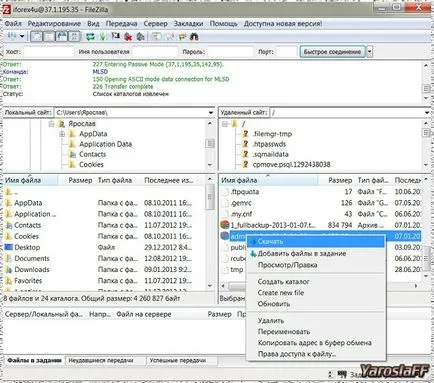Select cpmove.psql.1292438038 in remote tree

[291, 164]
